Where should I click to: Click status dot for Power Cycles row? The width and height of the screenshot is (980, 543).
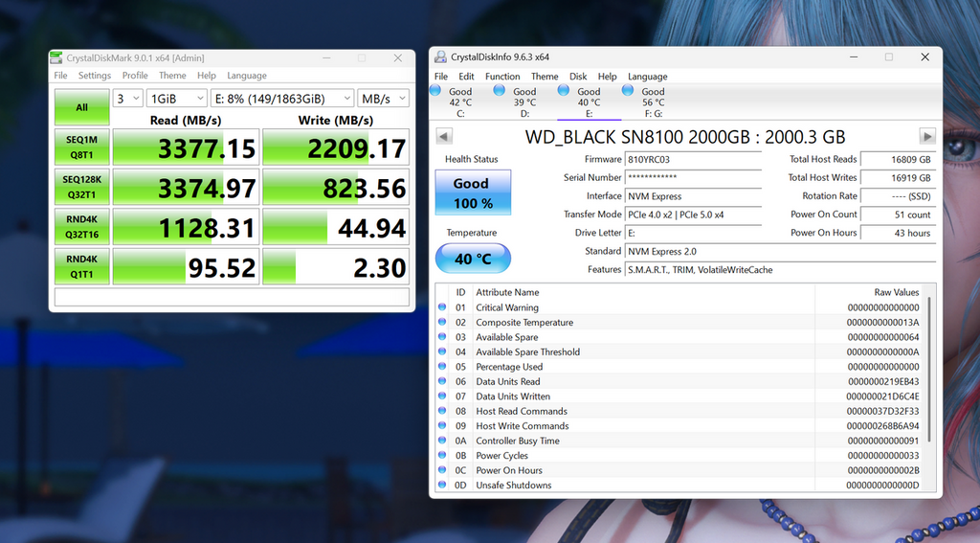[x=442, y=456]
